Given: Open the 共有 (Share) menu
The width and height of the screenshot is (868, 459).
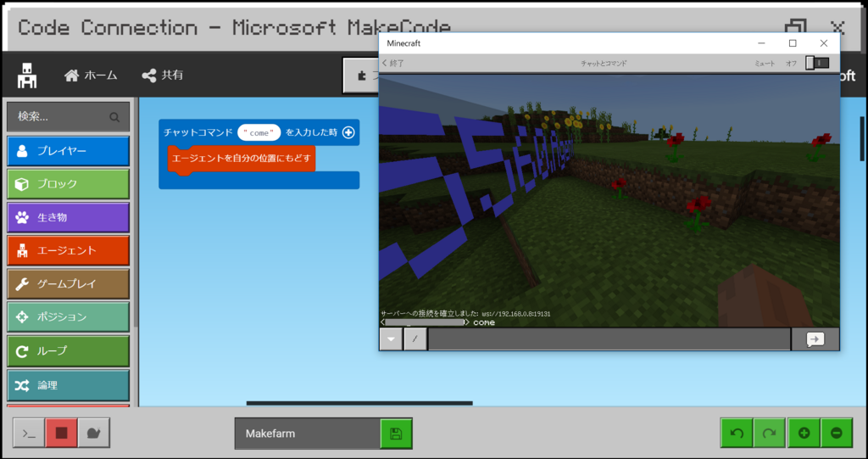Looking at the screenshot, I should pos(163,76).
